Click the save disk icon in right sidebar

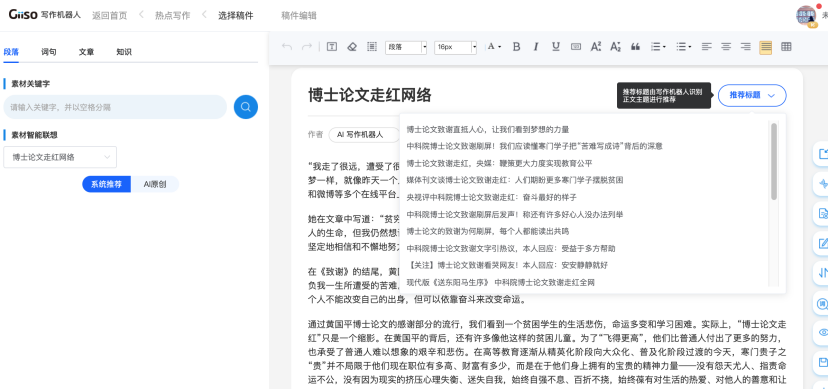[x=823, y=362]
